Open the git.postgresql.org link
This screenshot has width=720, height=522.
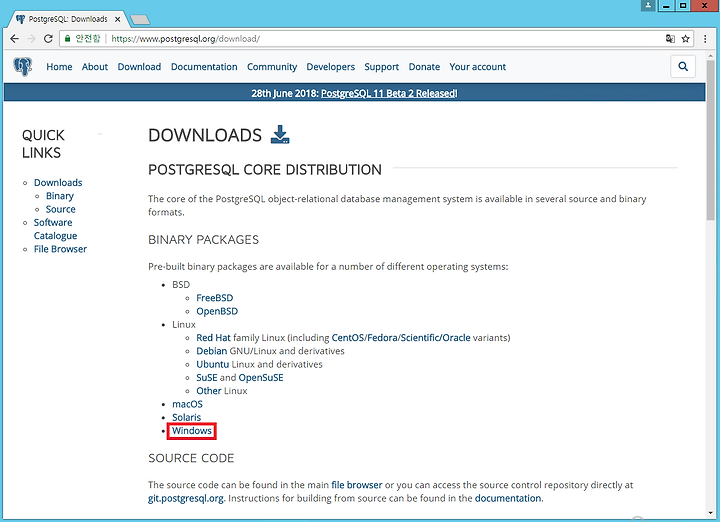(x=186, y=499)
